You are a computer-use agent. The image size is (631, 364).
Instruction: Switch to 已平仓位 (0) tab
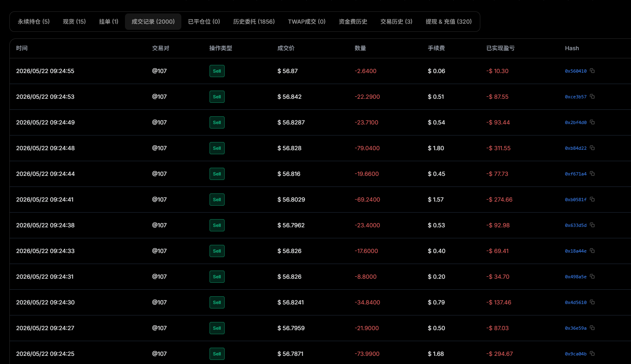pyautogui.click(x=204, y=22)
